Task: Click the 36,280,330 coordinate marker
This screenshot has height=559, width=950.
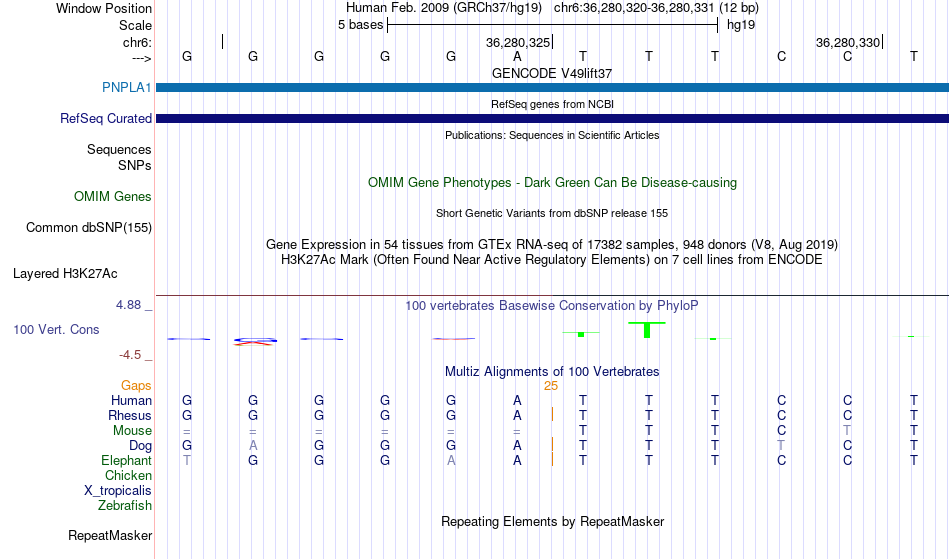Action: click(x=849, y=42)
